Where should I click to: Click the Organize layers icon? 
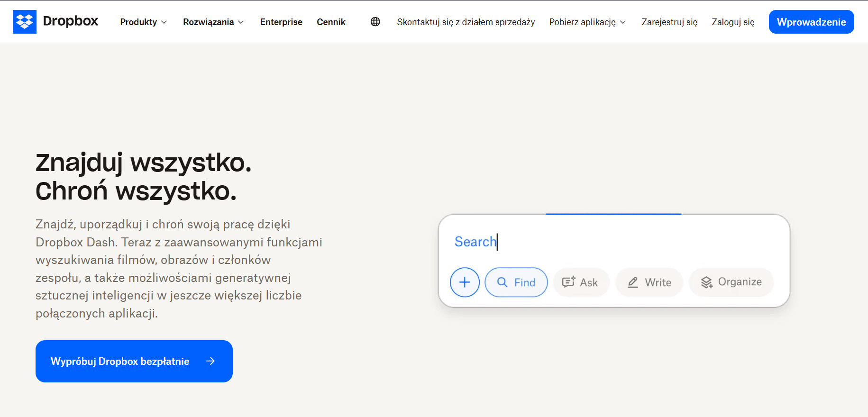click(706, 282)
